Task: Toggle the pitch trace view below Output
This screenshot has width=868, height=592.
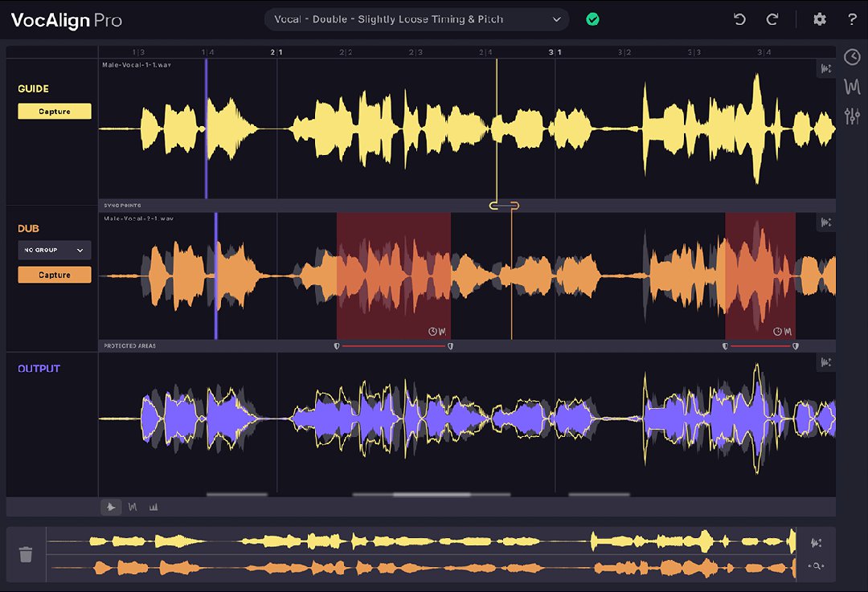Action: (133, 507)
